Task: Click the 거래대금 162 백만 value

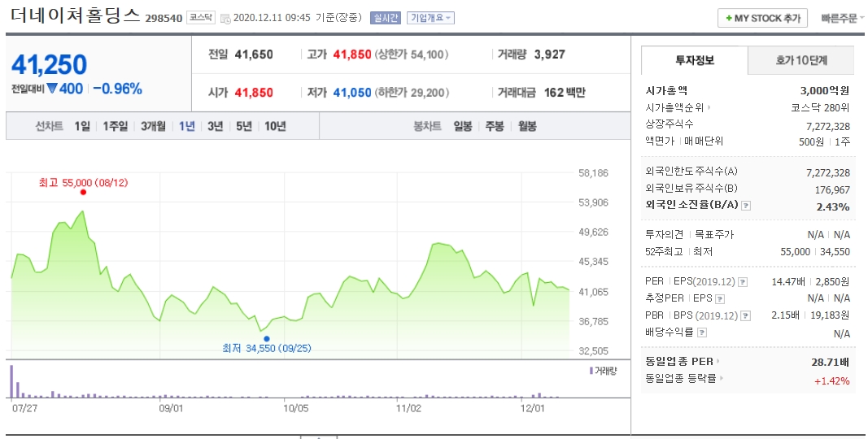Action: coord(565,93)
